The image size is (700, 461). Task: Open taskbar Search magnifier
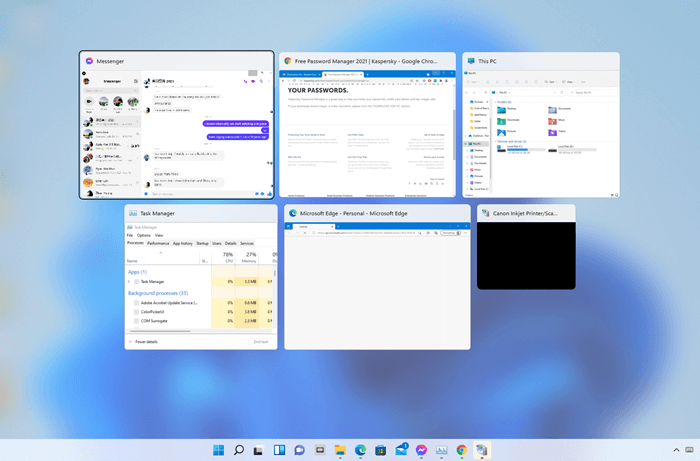coord(239,450)
